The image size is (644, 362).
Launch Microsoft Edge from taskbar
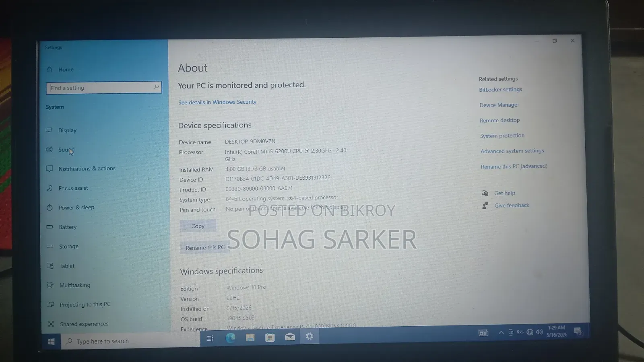tap(230, 338)
